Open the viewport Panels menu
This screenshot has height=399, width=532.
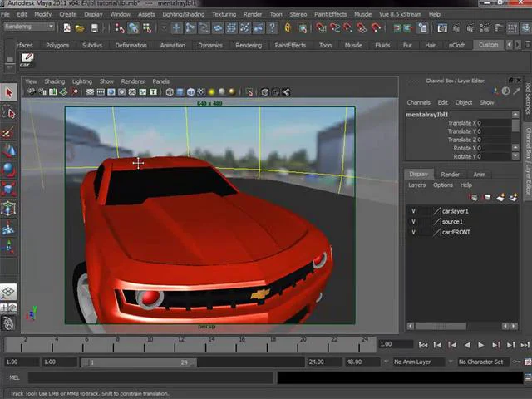click(160, 81)
